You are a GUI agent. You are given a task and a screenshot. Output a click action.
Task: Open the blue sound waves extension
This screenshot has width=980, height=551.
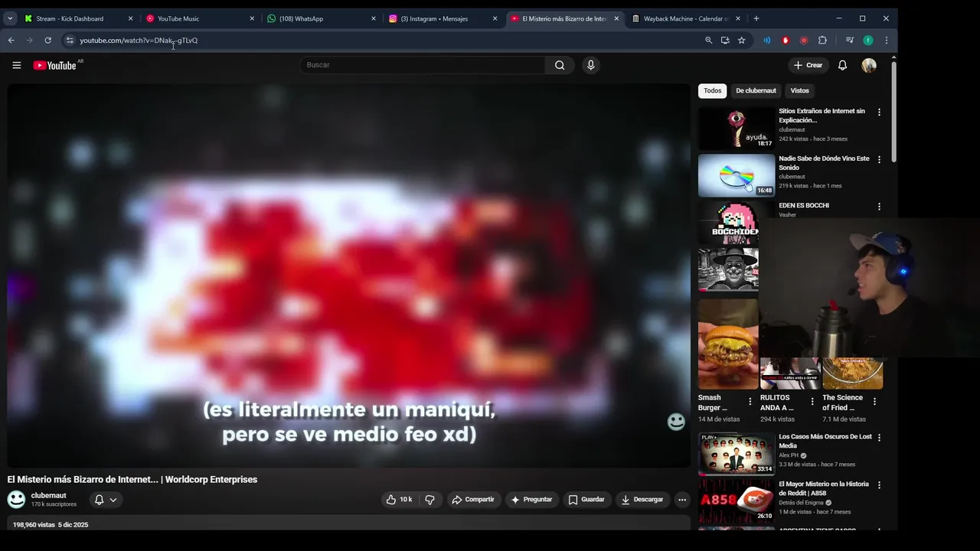click(766, 40)
